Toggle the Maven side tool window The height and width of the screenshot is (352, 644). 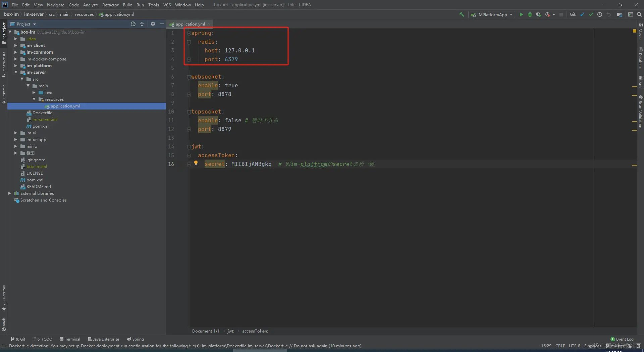pos(640,32)
